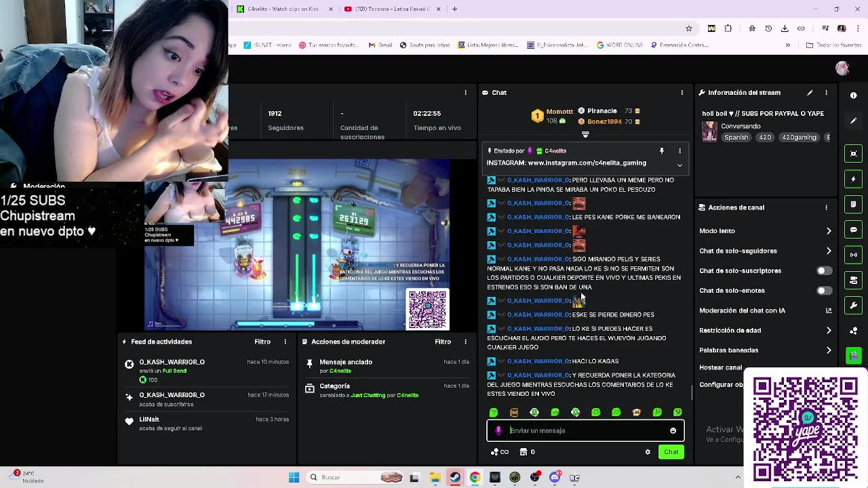Open the Acciones de canal options menu

(x=826, y=207)
